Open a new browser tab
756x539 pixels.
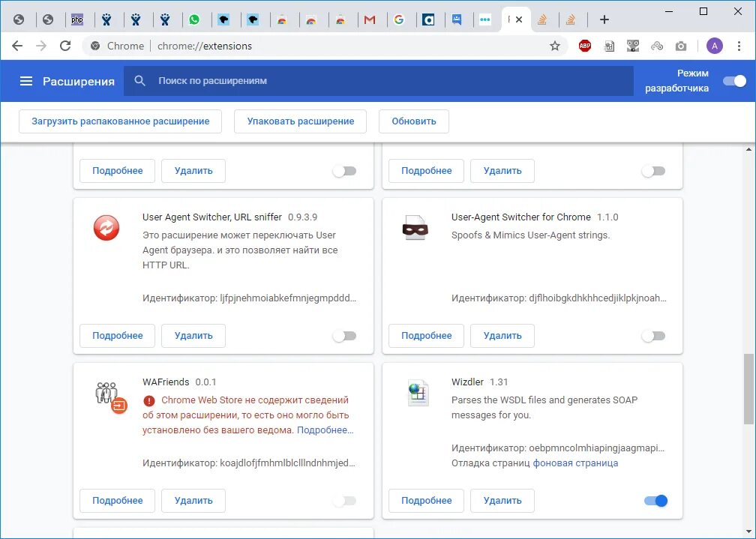click(604, 19)
